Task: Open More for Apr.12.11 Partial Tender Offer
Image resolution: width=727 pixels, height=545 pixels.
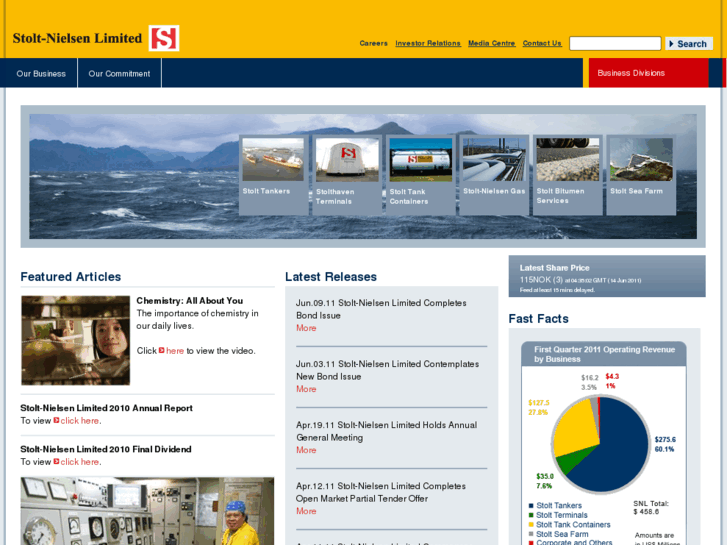Action: 306,511
